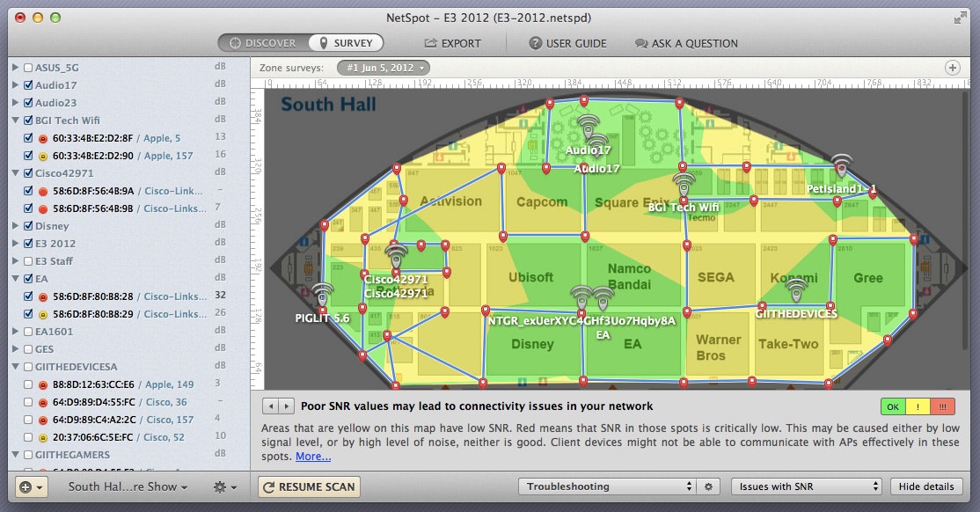Uncheck the Audio23 network checkbox

[27, 103]
